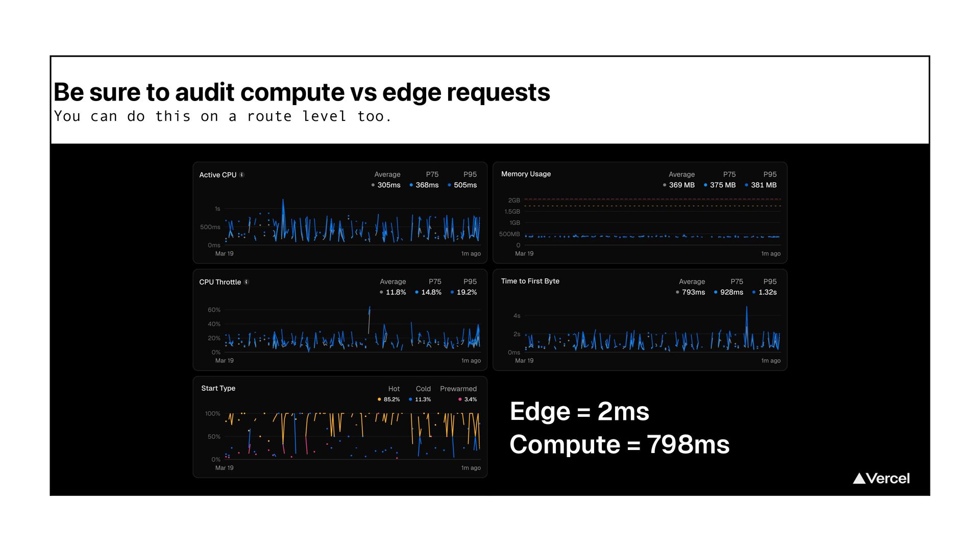Click the Cold legend blue dot

410,399
